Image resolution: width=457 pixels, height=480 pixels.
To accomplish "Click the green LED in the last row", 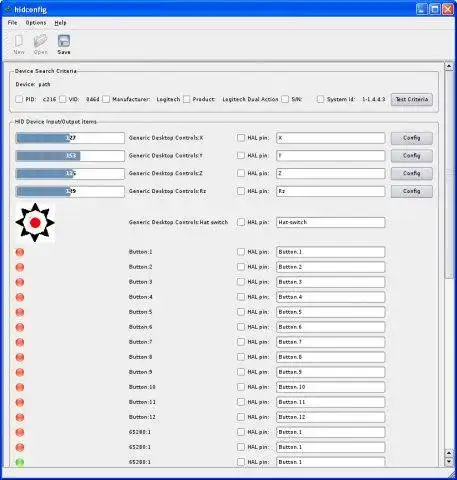I will click(x=20, y=462).
